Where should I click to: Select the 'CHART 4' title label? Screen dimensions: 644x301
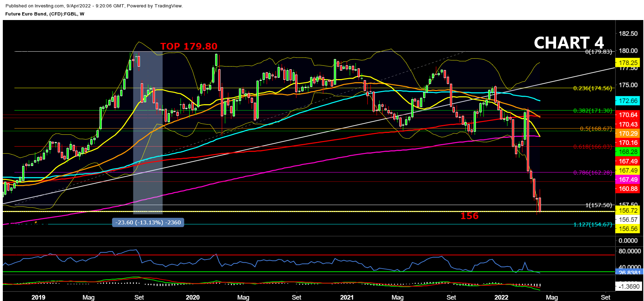pos(569,43)
